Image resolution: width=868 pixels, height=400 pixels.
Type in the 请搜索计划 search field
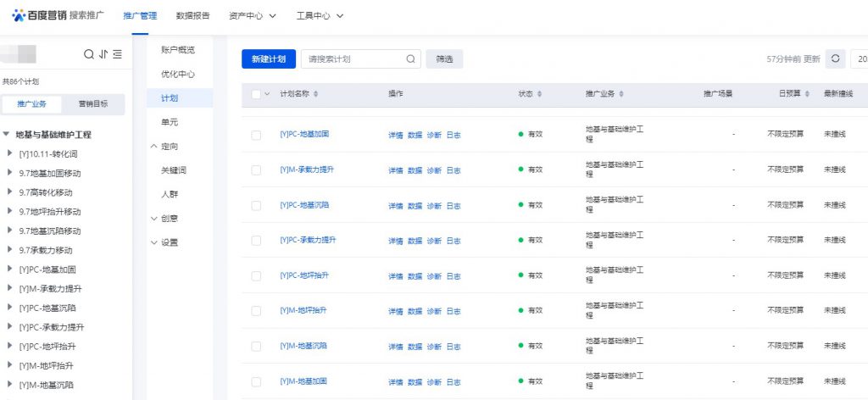pyautogui.click(x=352, y=59)
